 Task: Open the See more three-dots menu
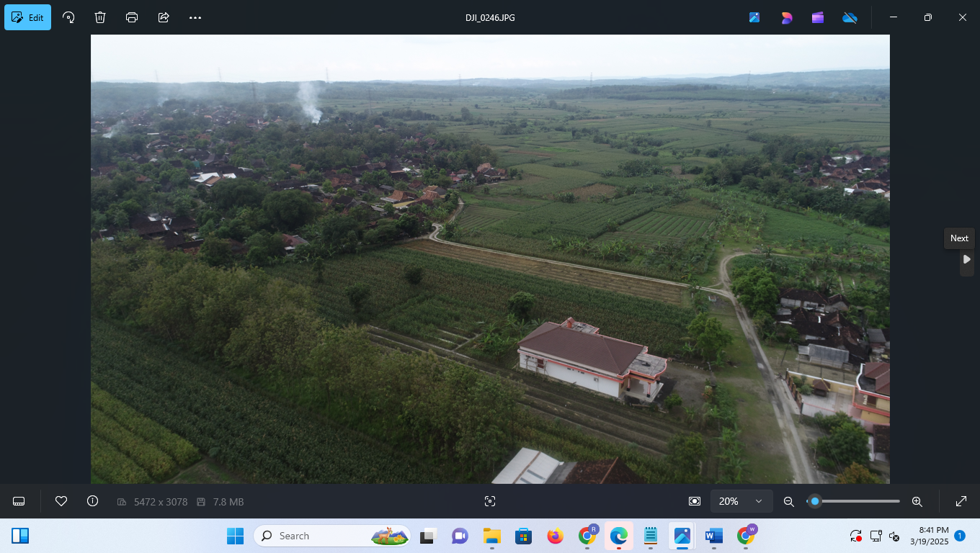(195, 17)
